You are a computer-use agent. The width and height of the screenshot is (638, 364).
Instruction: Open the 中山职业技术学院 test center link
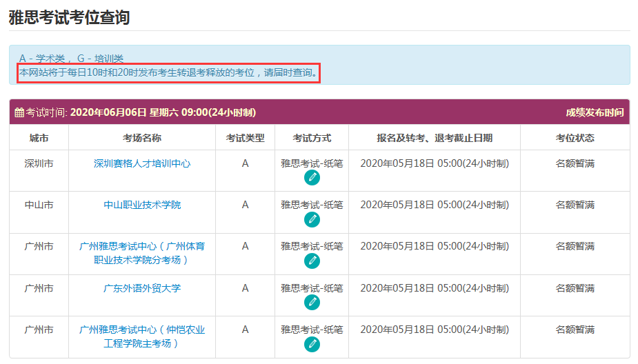click(x=142, y=205)
